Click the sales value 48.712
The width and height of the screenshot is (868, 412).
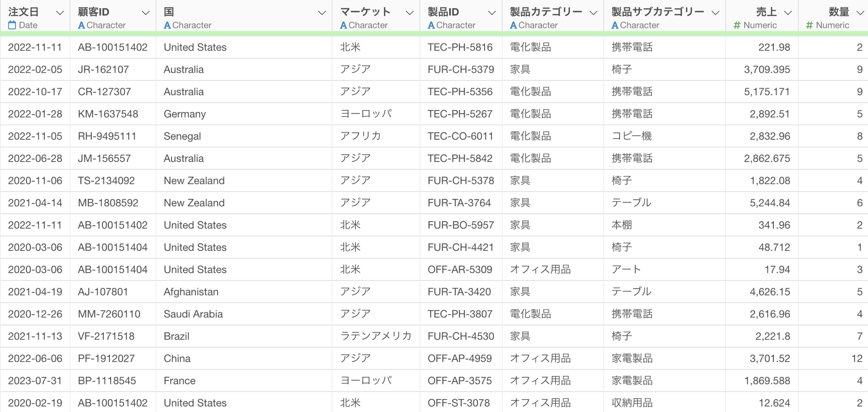pos(774,247)
